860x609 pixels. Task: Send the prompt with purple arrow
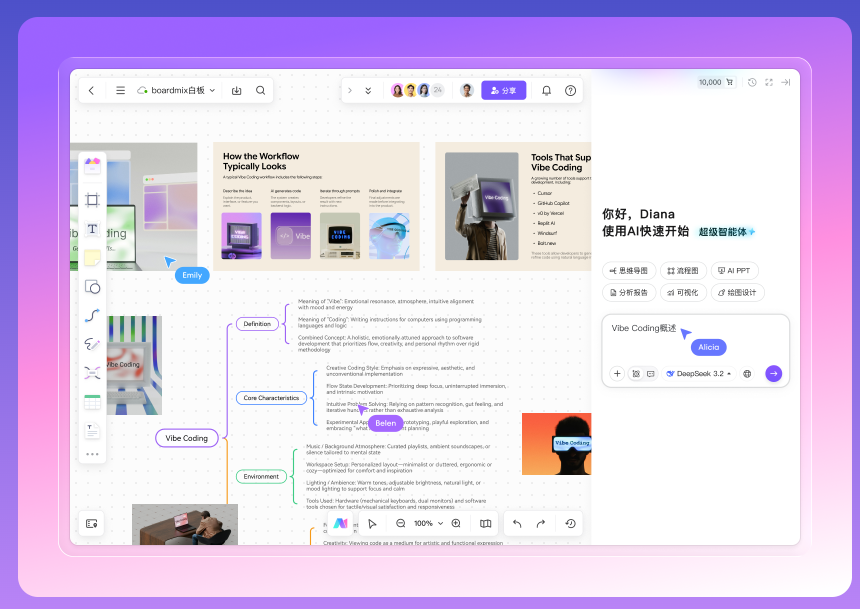(773, 374)
